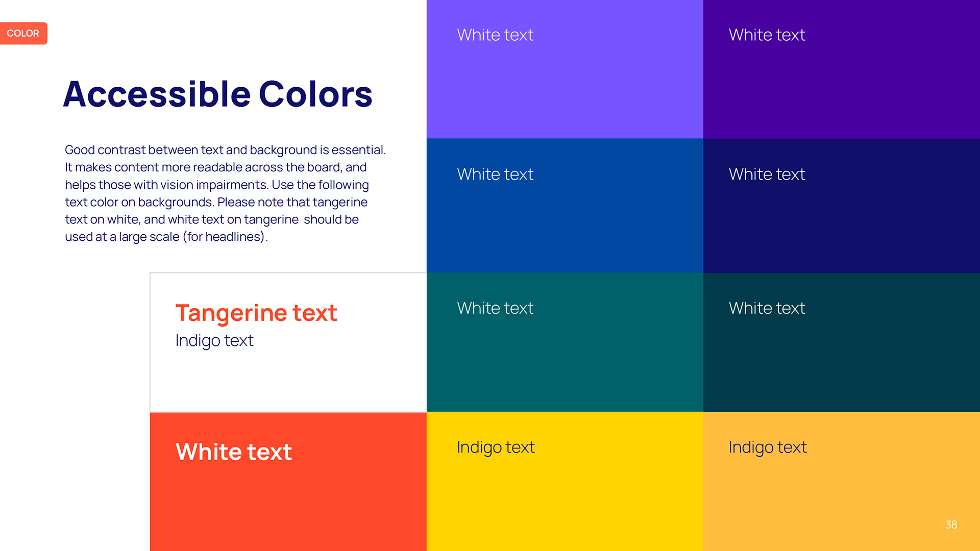Click Indigo text label on yellow swatch
The height and width of the screenshot is (551, 980).
496,447
